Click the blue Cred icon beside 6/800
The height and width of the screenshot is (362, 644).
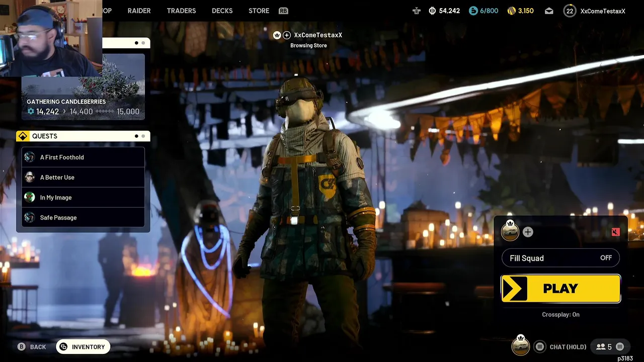coord(473,11)
